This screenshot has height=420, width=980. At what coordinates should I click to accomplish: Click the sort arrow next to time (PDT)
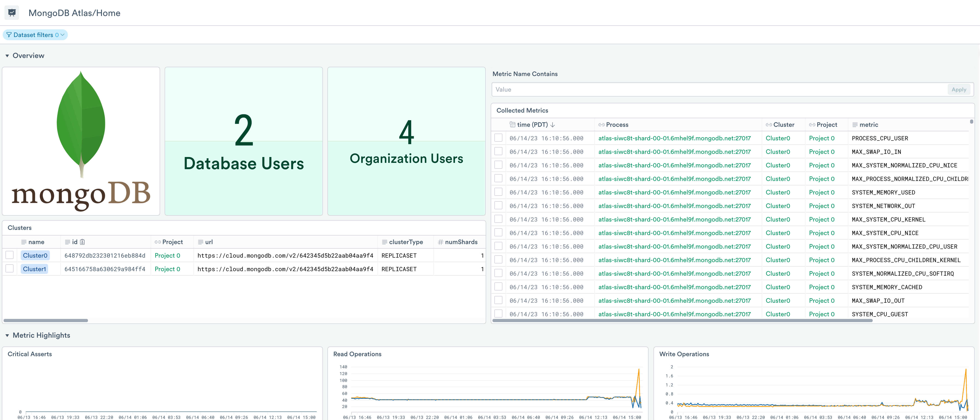(553, 125)
